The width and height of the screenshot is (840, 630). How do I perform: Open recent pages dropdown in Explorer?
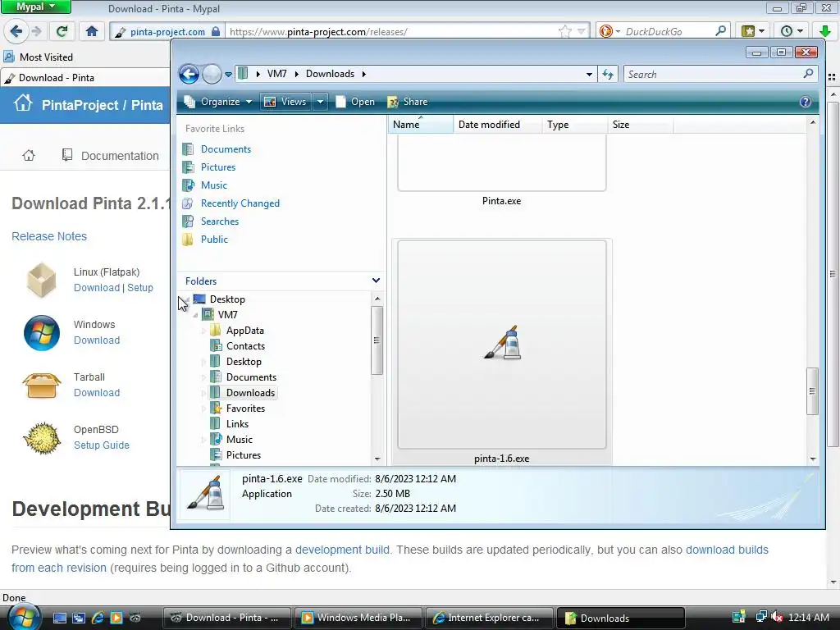(228, 75)
